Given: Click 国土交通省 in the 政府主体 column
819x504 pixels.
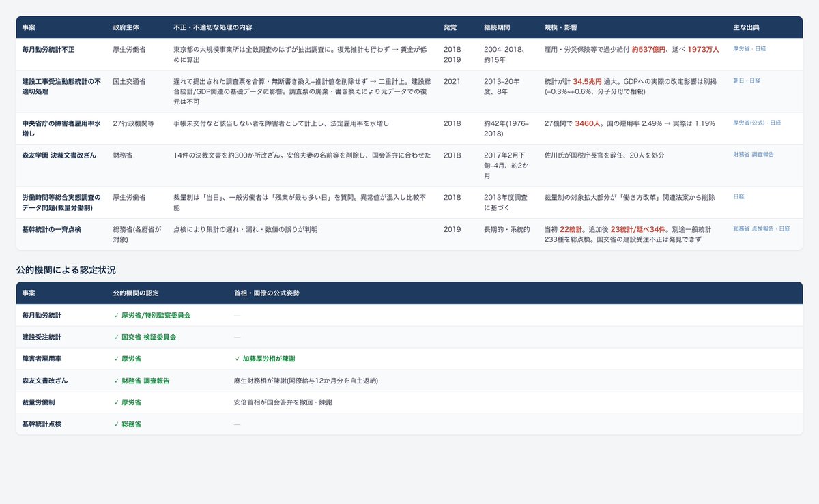Looking at the screenshot, I should (129, 81).
